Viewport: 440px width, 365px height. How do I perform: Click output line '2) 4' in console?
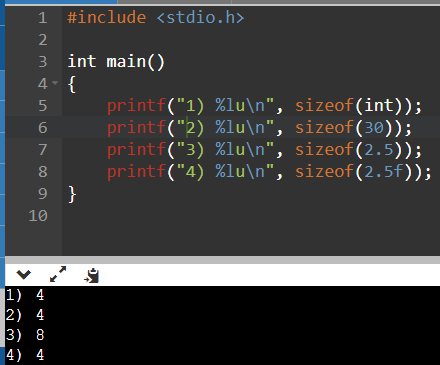(25, 315)
